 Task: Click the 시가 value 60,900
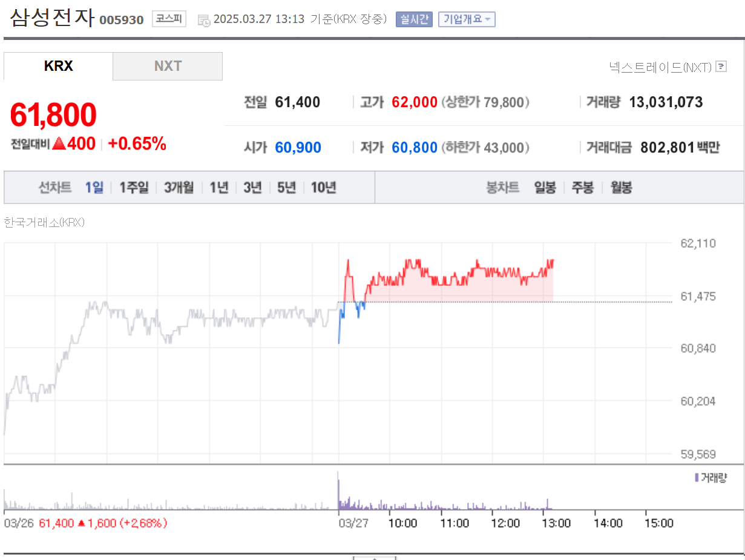coord(298,147)
